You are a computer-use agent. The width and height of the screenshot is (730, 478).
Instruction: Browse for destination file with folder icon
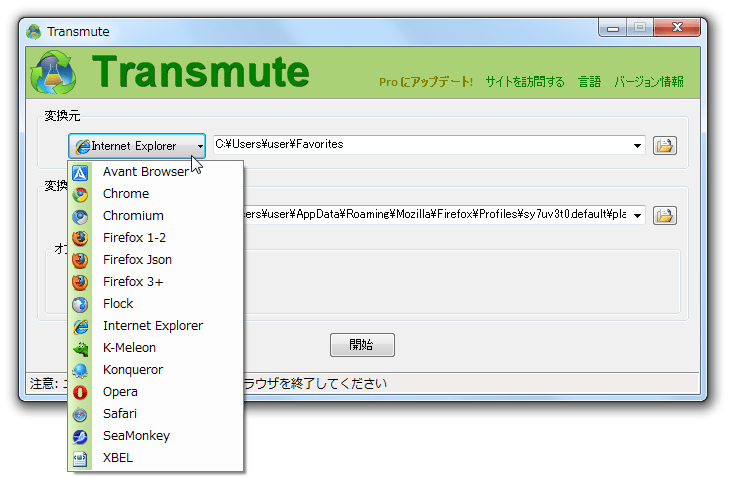point(664,215)
